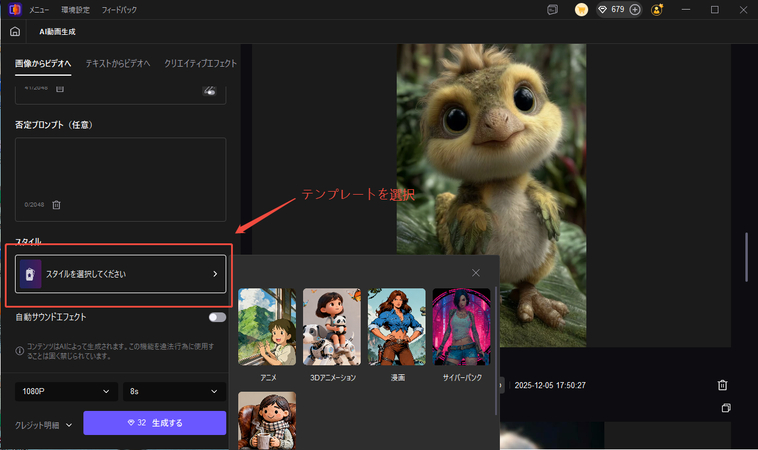Select the サイバーパンク style thumbnail

pos(461,328)
